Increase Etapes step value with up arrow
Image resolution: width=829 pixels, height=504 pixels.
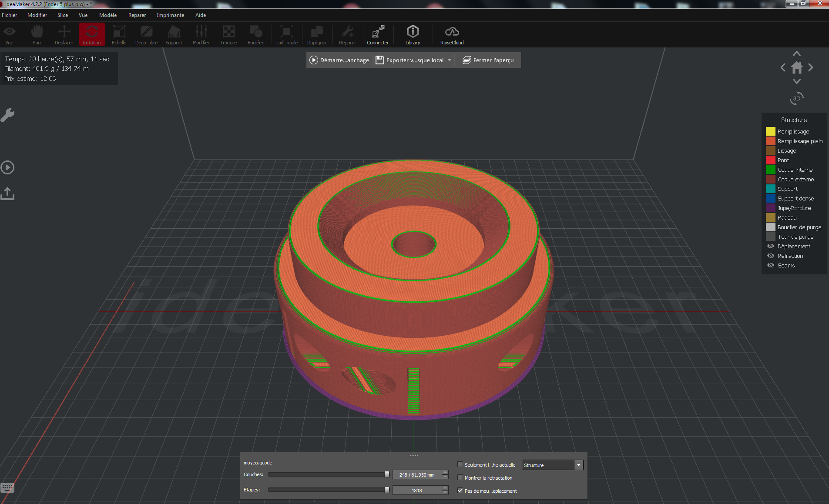click(445, 487)
